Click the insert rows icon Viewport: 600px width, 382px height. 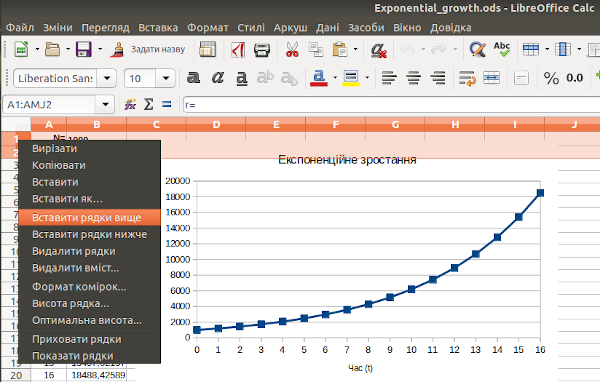tap(531, 49)
